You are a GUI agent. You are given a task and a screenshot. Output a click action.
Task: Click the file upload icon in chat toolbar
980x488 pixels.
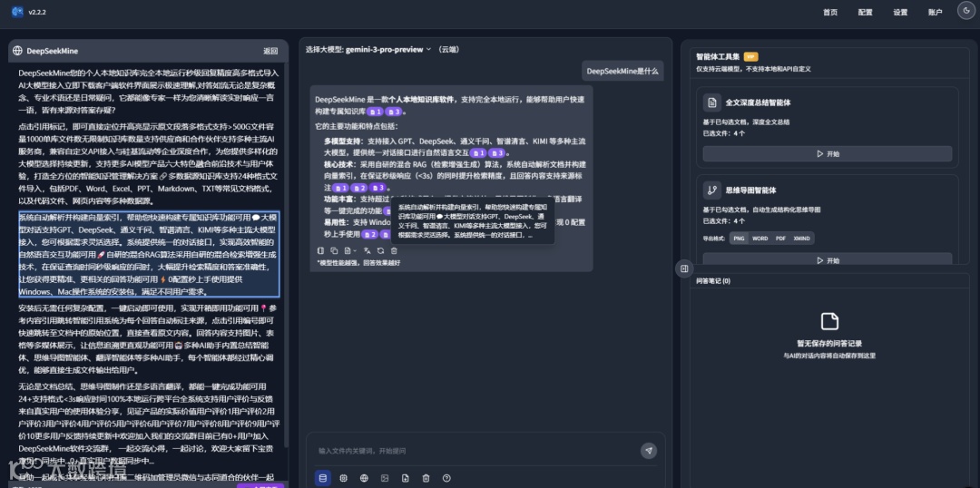point(405,478)
